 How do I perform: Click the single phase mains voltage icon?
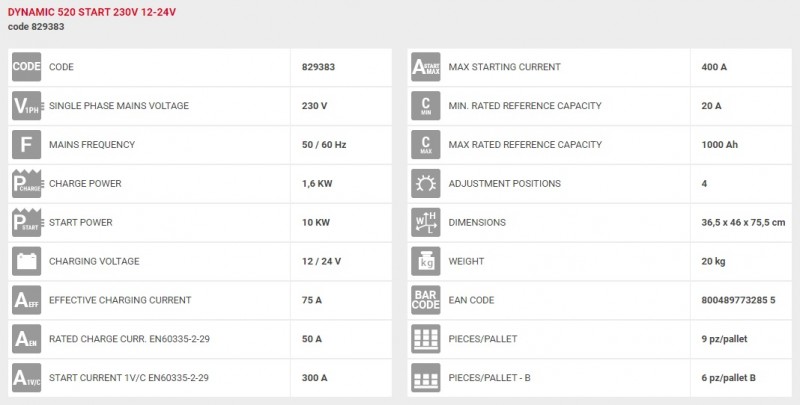(x=26, y=106)
